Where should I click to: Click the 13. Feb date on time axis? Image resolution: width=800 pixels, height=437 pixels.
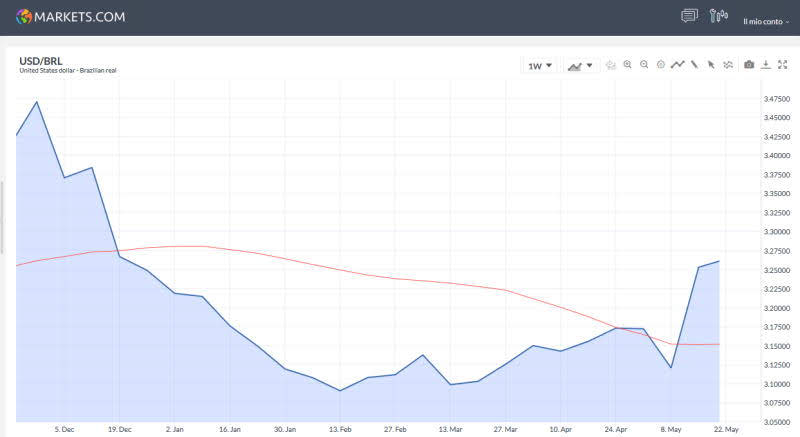[x=341, y=428]
